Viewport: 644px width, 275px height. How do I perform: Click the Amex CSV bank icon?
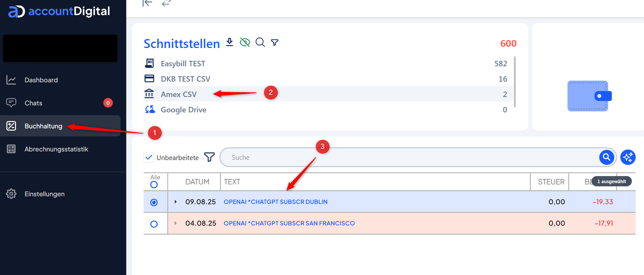[x=149, y=94]
